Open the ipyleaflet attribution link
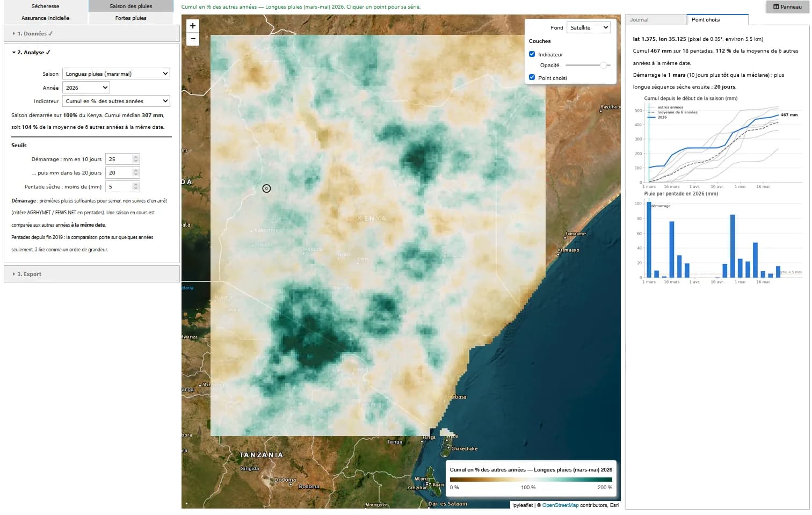This screenshot has width=812, height=515. (x=523, y=505)
